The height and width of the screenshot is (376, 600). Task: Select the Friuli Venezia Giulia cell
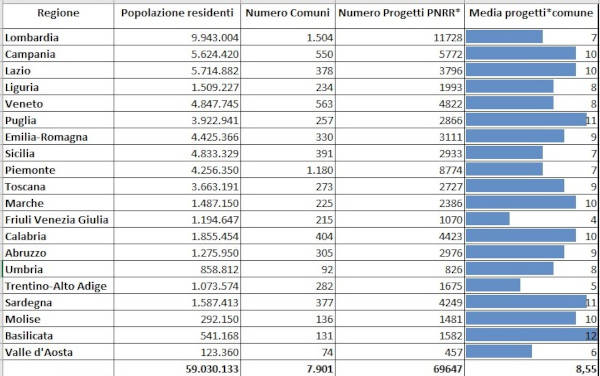tap(58, 220)
